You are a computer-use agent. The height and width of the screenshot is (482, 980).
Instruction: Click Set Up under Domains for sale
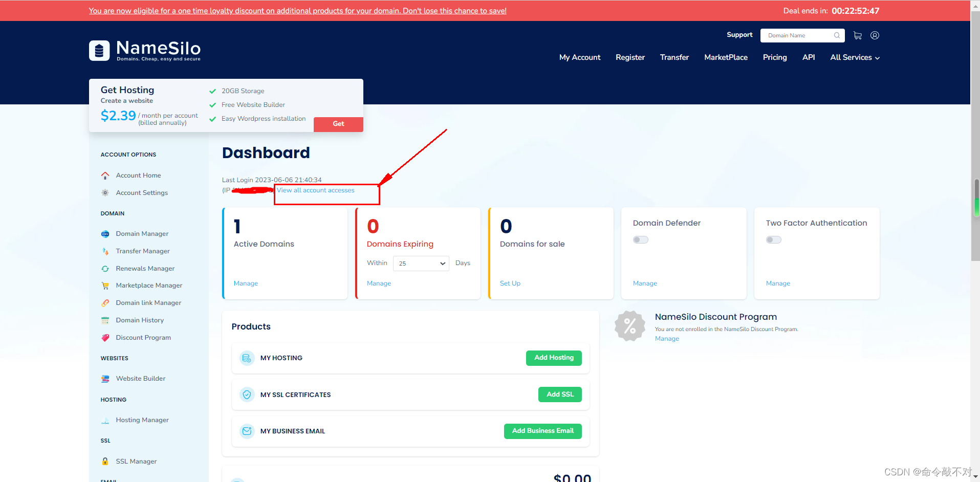(510, 283)
